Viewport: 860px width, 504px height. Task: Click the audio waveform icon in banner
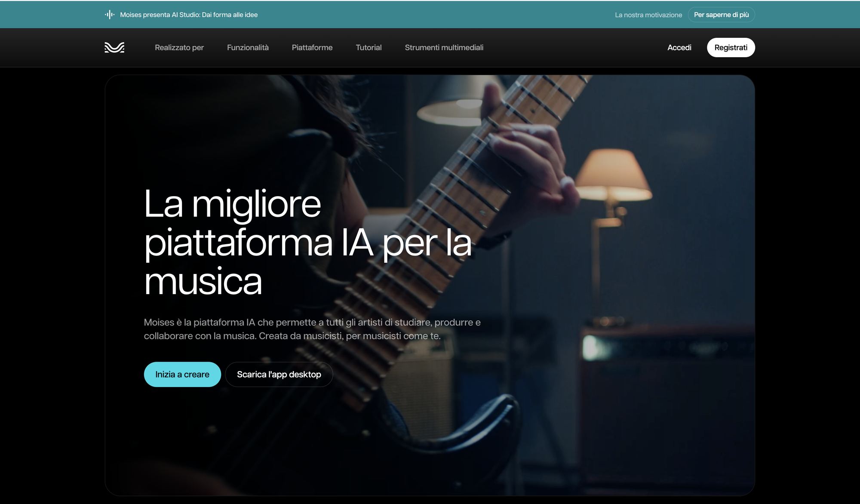[x=110, y=15]
